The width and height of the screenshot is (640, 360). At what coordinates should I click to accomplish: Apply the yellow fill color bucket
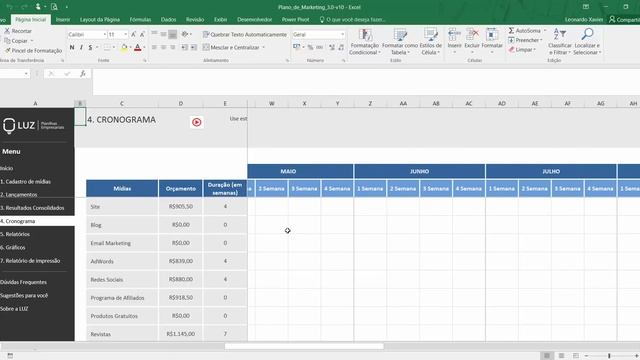(124, 48)
